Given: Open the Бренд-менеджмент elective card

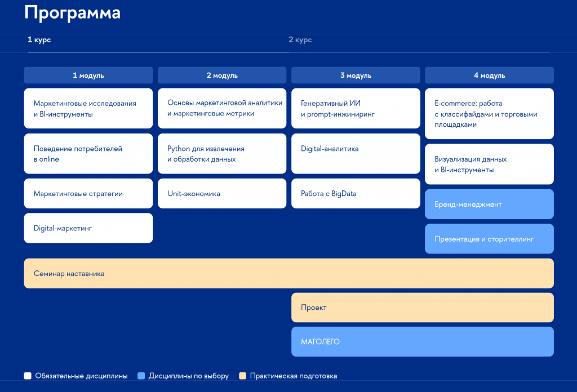Looking at the screenshot, I should tap(489, 204).
